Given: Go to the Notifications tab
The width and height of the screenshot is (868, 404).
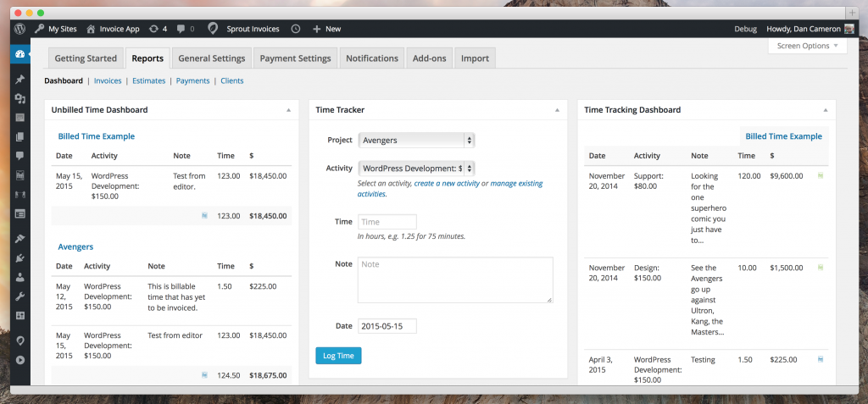Looking at the screenshot, I should [x=372, y=58].
